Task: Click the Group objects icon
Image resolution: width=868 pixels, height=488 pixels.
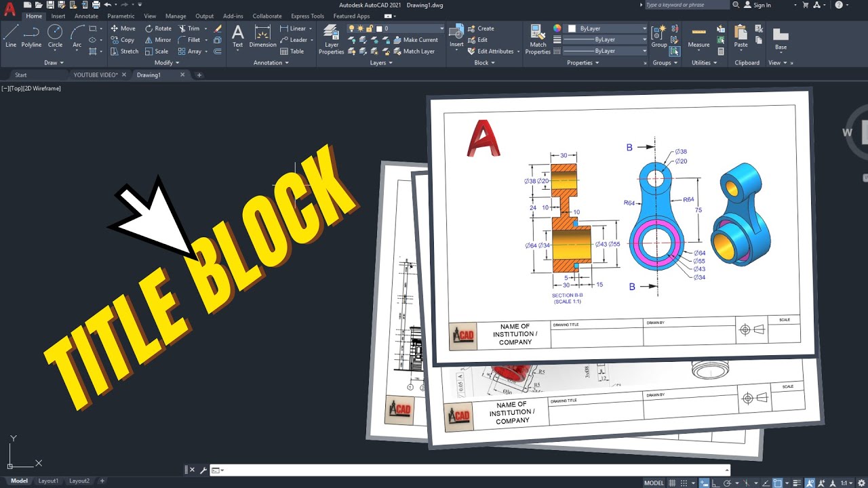Action: coord(659,36)
